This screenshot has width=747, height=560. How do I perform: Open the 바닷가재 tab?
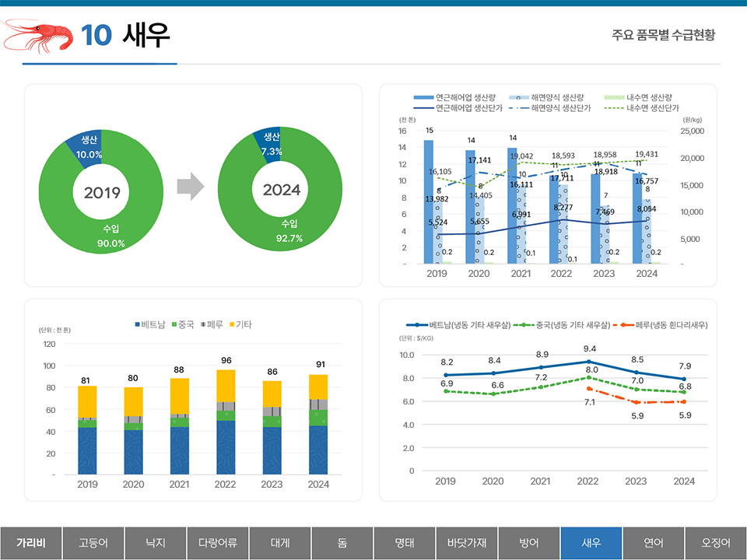(x=467, y=543)
